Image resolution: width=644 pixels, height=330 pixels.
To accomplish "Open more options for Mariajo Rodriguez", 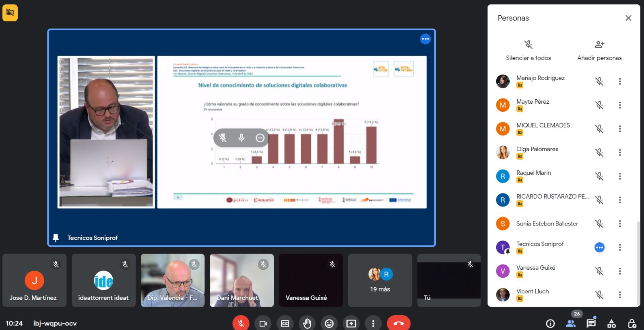I will pos(620,82).
